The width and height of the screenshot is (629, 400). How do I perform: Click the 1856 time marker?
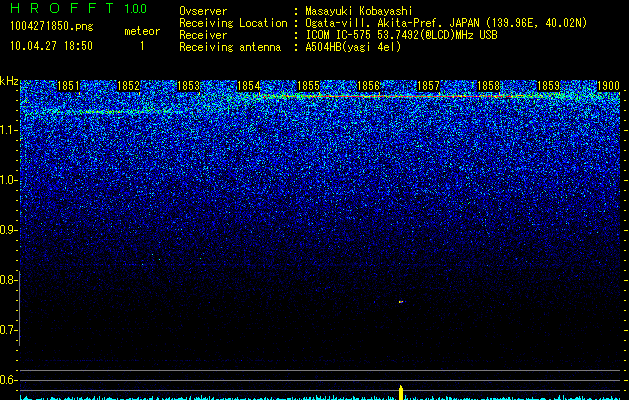368,86
